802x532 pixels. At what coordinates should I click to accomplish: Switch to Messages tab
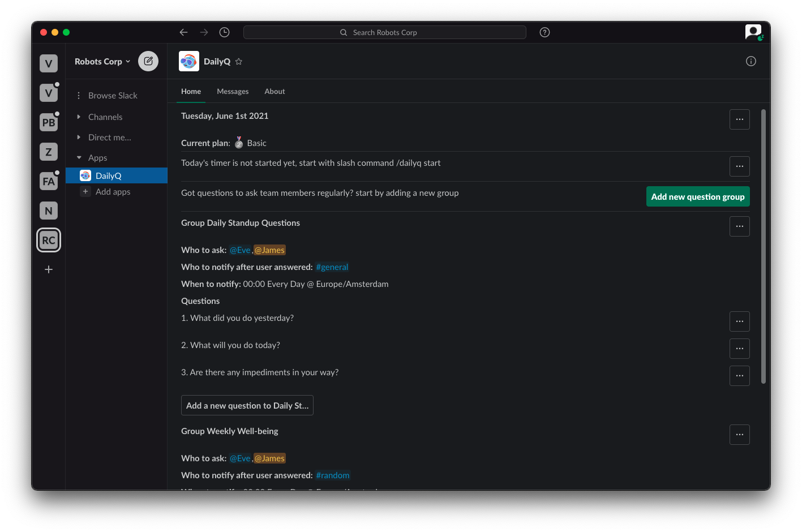point(233,91)
